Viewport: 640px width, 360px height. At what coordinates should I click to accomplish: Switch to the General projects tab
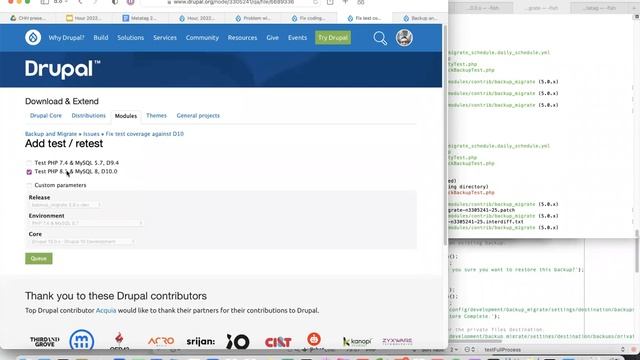(x=198, y=116)
